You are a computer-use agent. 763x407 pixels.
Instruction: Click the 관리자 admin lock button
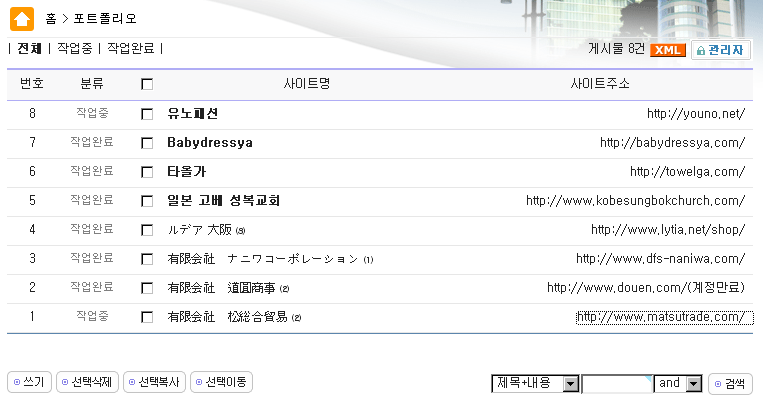720,49
